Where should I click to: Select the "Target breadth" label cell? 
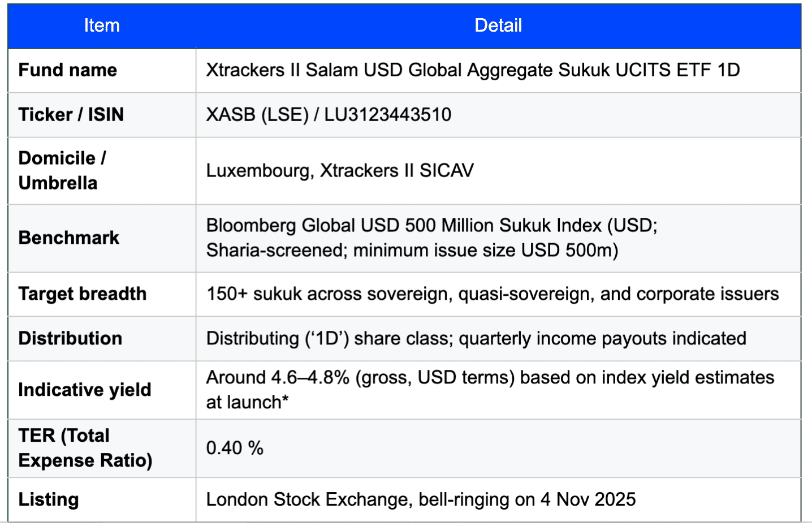click(83, 294)
